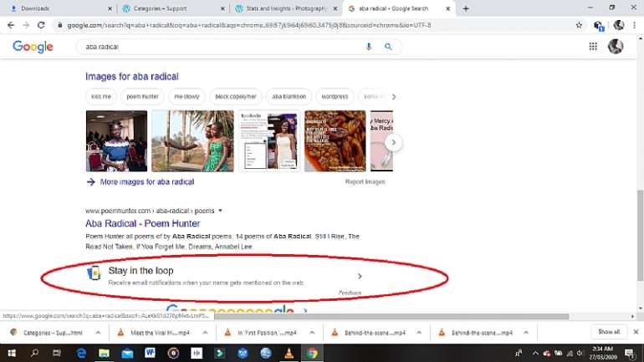Go back using browser back arrow
Image resolution: width=644 pixels, height=362 pixels.
(x=11, y=25)
